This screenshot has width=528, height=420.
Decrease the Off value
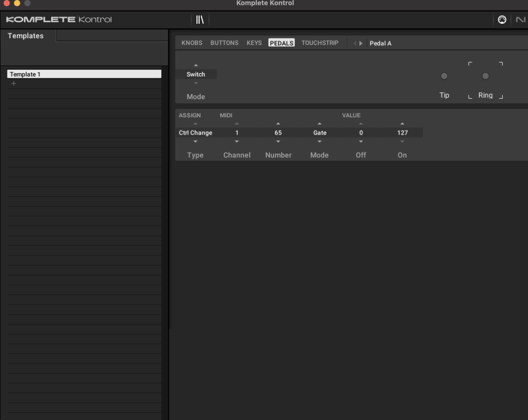click(361, 142)
